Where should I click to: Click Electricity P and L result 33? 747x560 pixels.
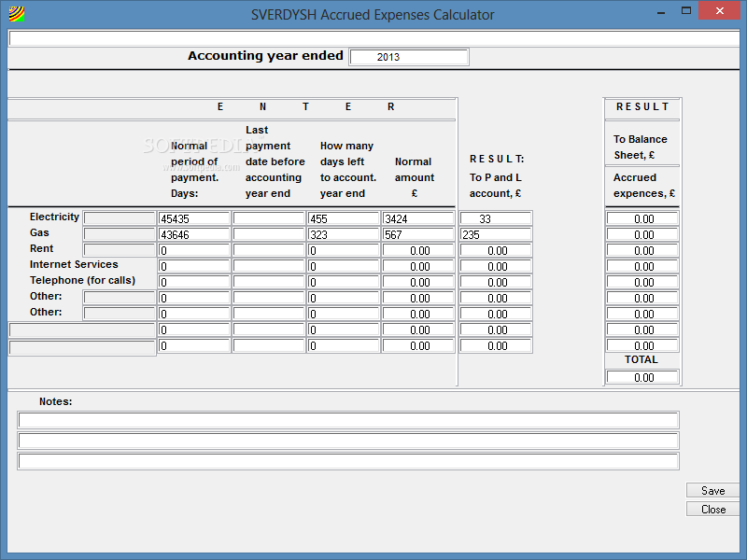pos(496,218)
